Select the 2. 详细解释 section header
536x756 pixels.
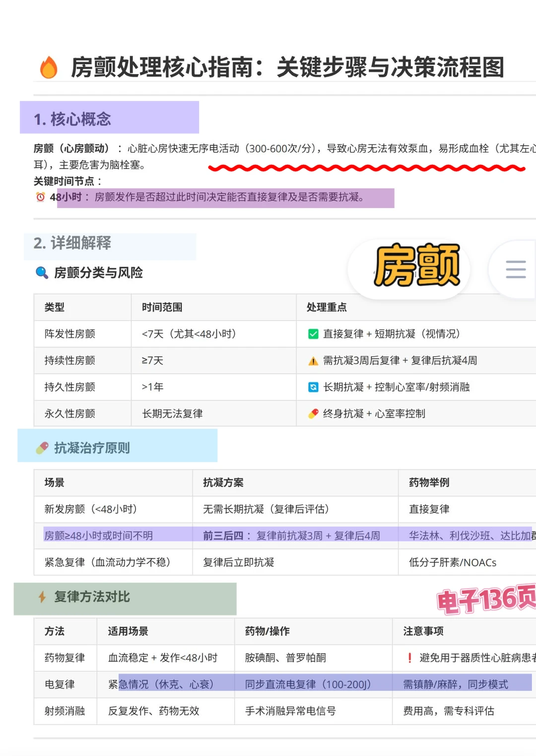tap(73, 244)
